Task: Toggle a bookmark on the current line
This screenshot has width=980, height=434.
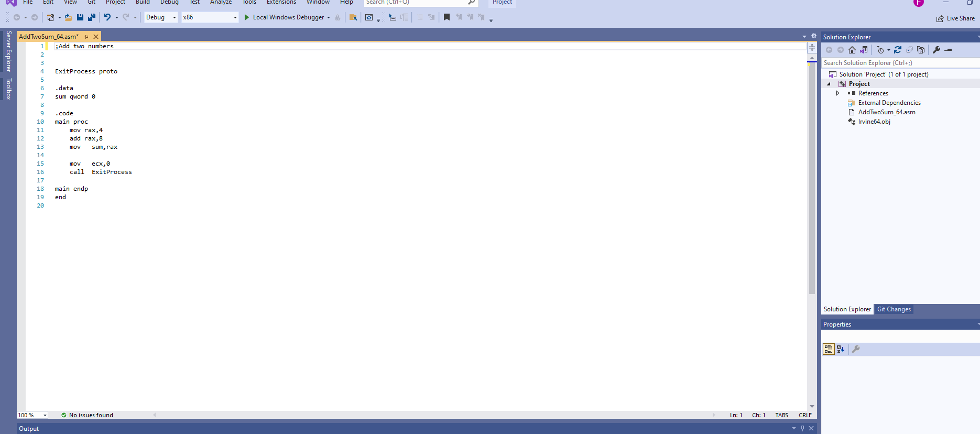Action: pyautogui.click(x=447, y=17)
